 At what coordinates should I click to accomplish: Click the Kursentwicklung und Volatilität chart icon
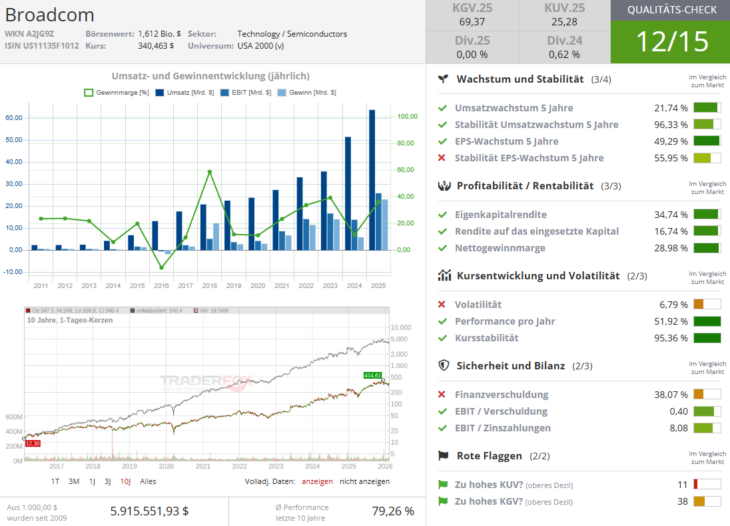point(443,275)
